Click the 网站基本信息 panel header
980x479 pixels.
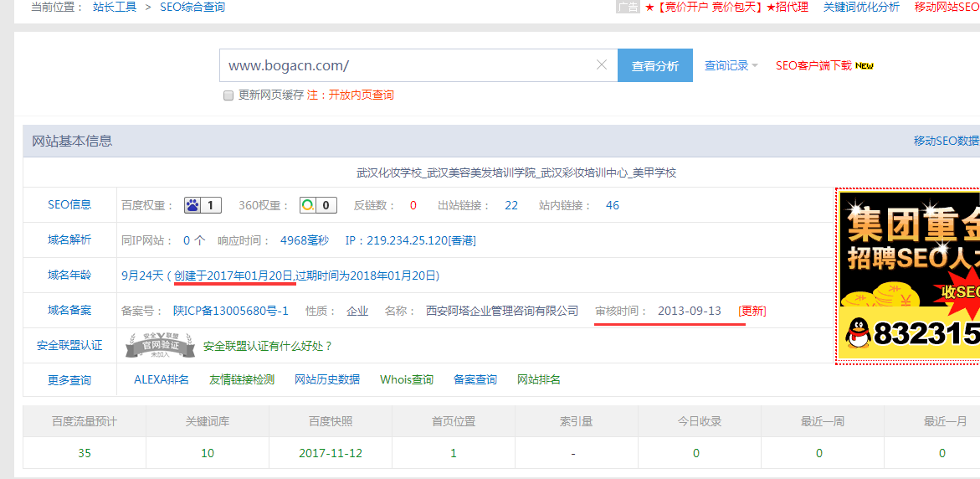click(x=501, y=141)
